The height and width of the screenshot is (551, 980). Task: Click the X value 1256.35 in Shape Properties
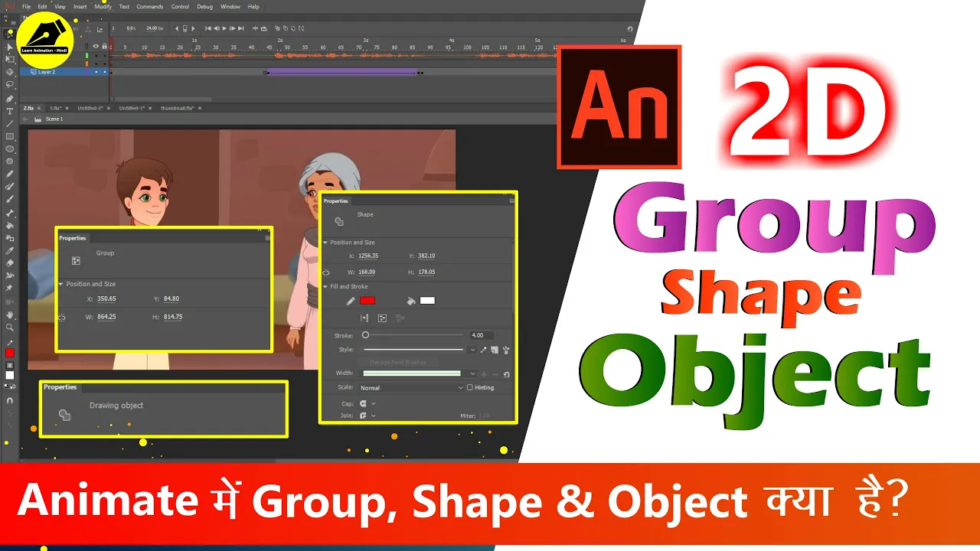click(368, 256)
